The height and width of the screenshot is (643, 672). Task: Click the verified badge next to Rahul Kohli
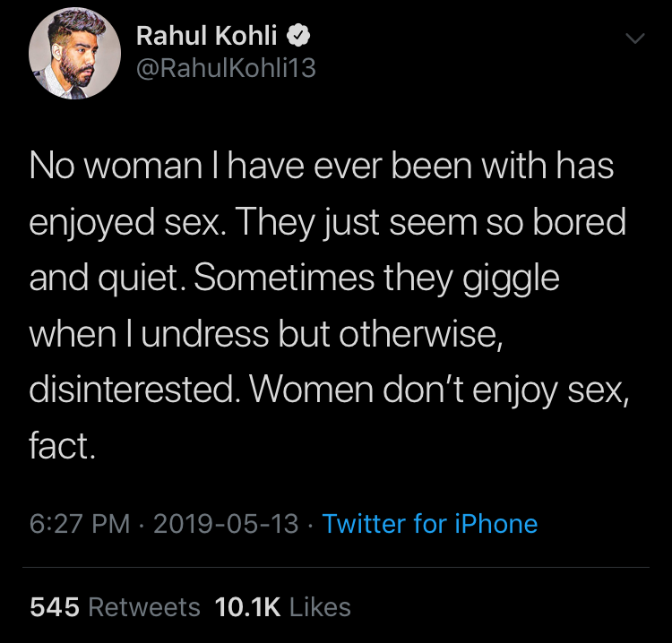point(299,37)
